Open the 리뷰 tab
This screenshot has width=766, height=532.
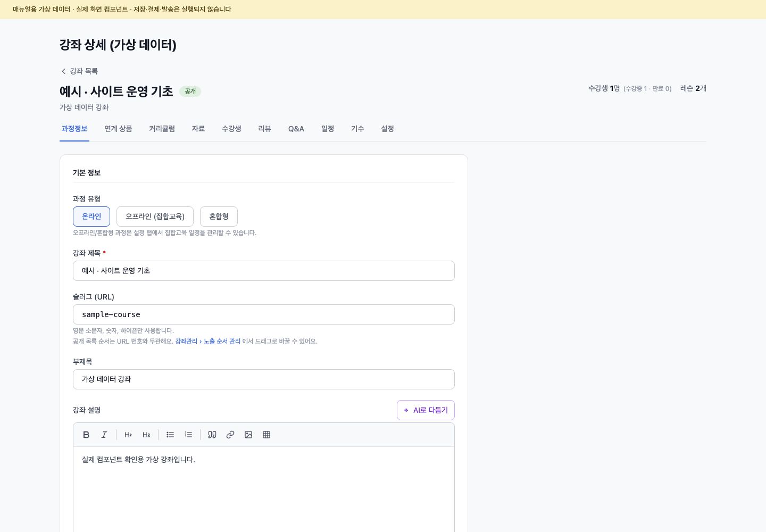264,129
